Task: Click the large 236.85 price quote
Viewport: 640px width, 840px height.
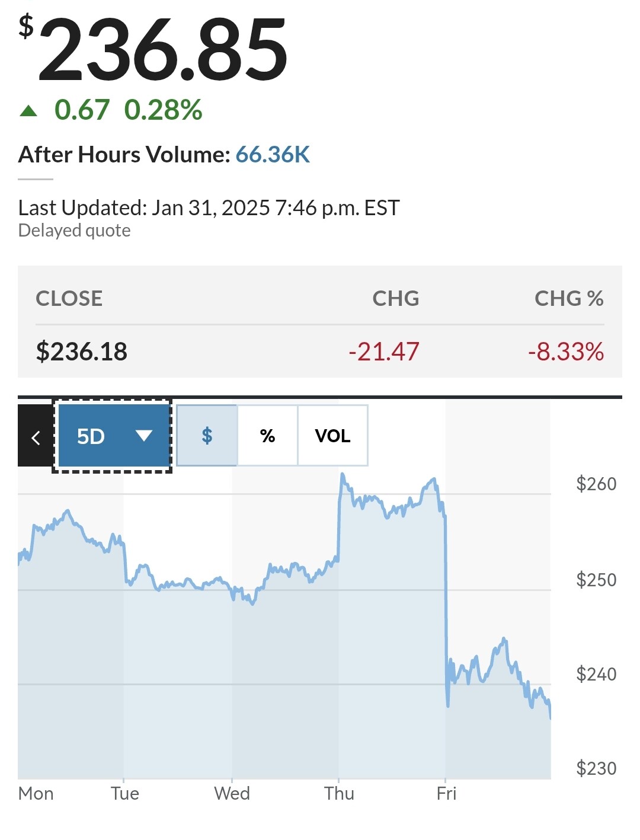Action: point(162,50)
